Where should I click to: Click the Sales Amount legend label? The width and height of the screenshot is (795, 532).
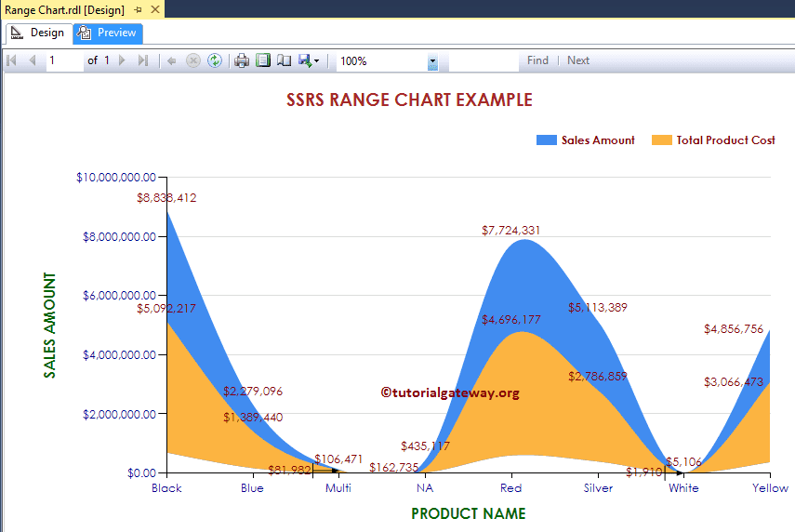tap(598, 140)
